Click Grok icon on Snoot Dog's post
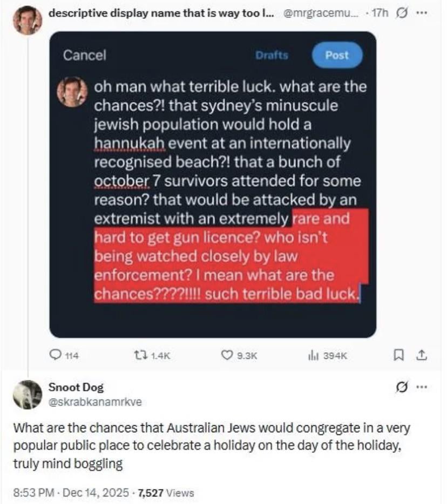The width and height of the screenshot is (447, 504). click(x=402, y=387)
